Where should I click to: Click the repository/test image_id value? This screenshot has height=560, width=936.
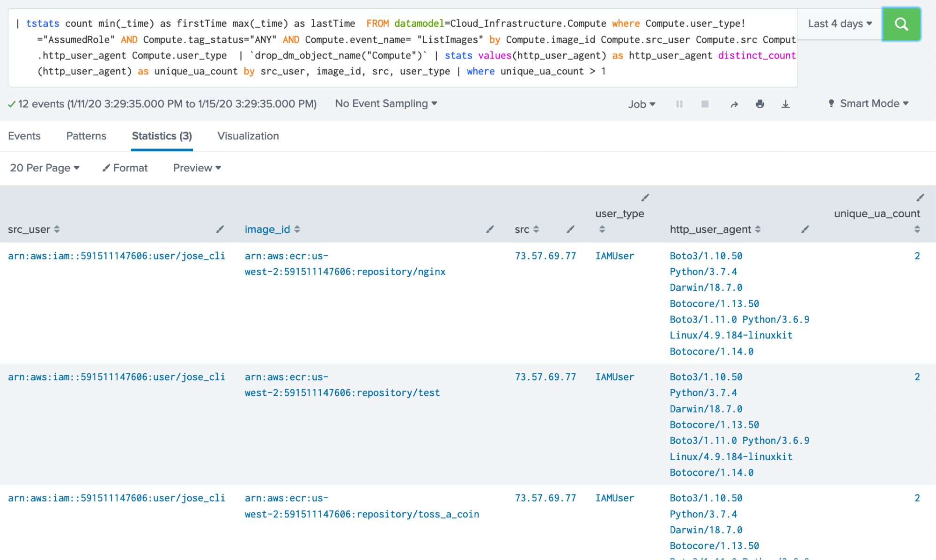point(342,385)
